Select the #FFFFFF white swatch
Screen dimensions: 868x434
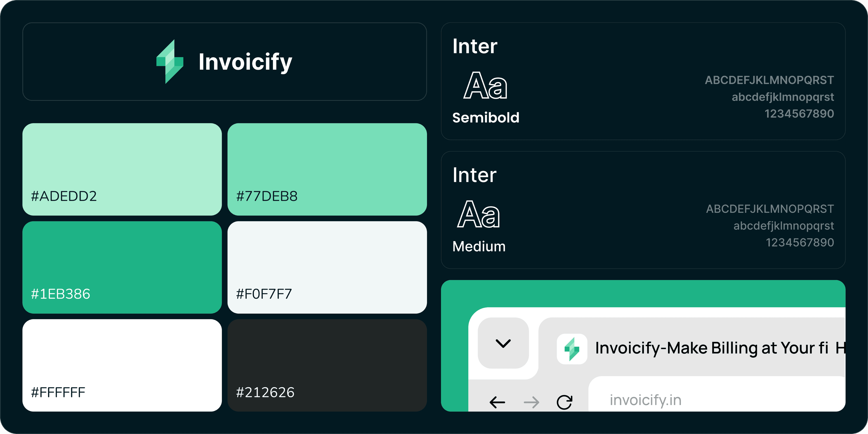tap(122, 365)
